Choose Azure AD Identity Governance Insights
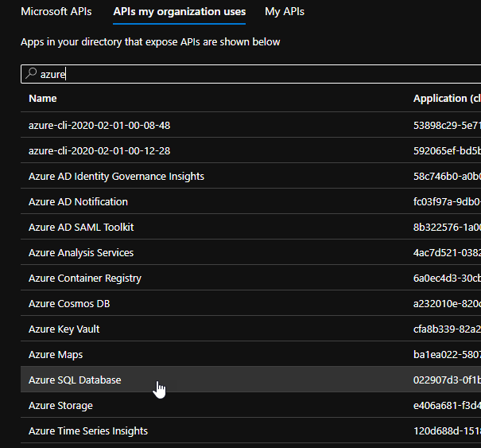The image size is (481, 448). click(x=251, y=176)
